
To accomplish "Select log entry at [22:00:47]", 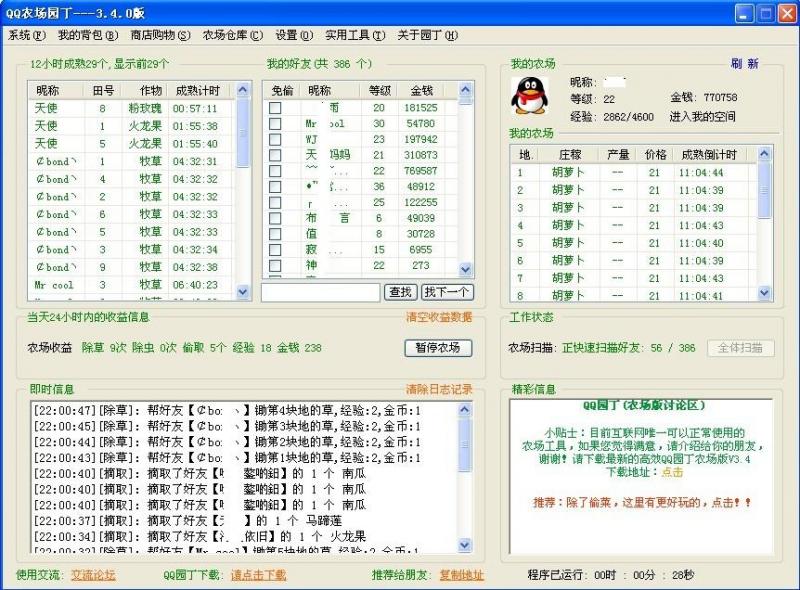I will click(227, 410).
